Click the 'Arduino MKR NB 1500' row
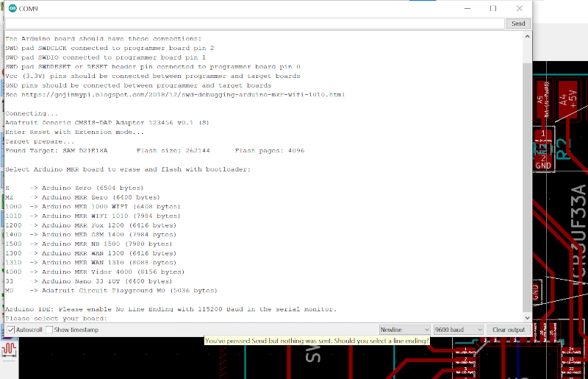 click(x=88, y=244)
